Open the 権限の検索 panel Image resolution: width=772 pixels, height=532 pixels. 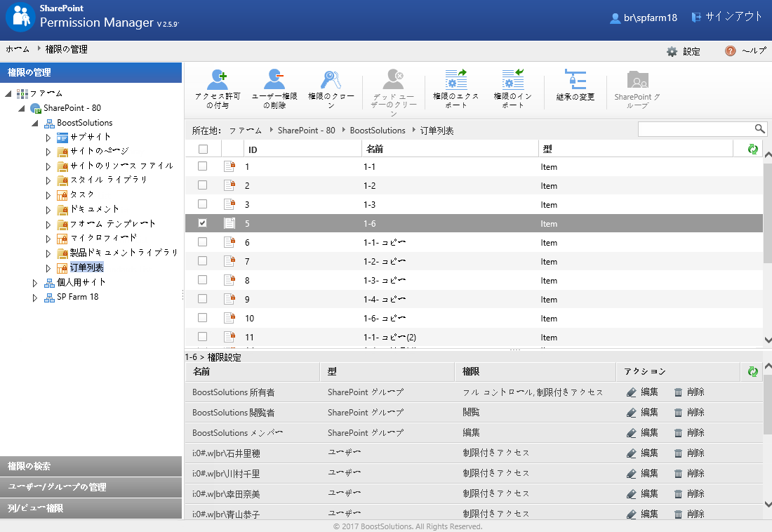pos(91,466)
